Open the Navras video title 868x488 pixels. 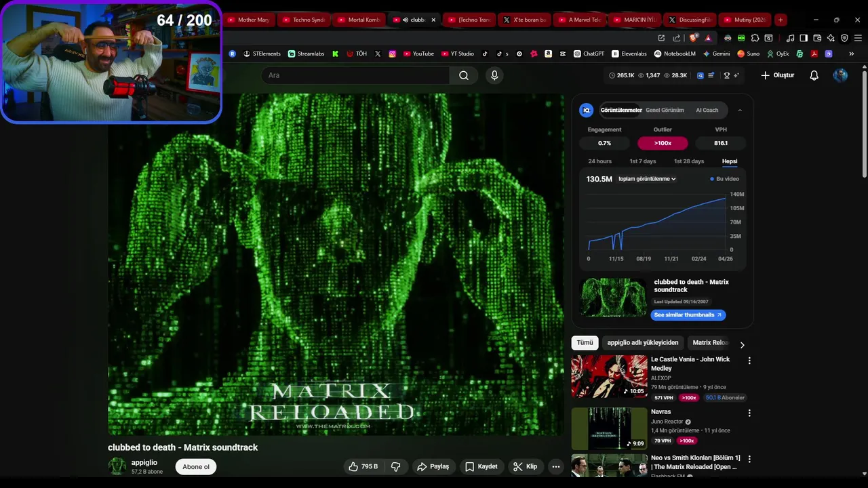661,411
